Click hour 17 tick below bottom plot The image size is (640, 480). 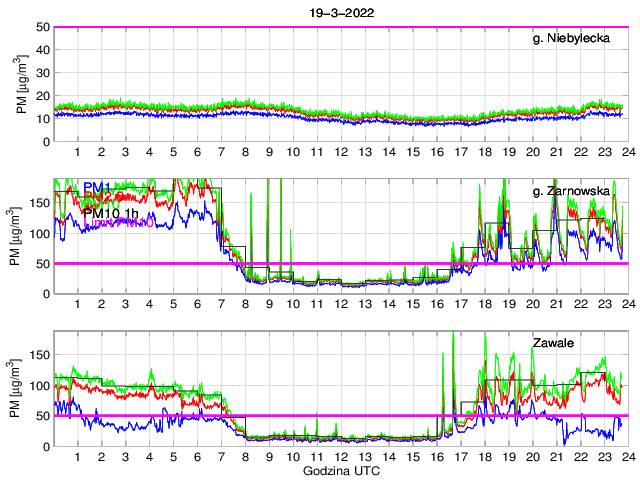click(x=460, y=456)
